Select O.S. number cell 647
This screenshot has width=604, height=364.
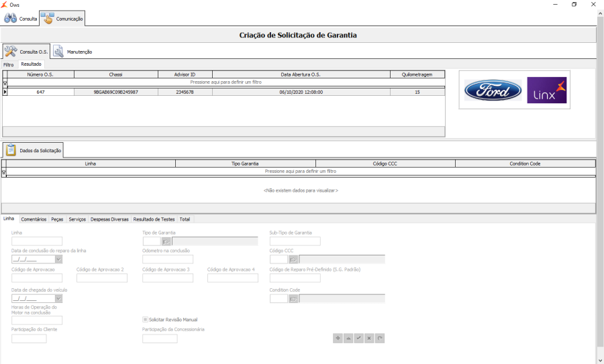40,92
